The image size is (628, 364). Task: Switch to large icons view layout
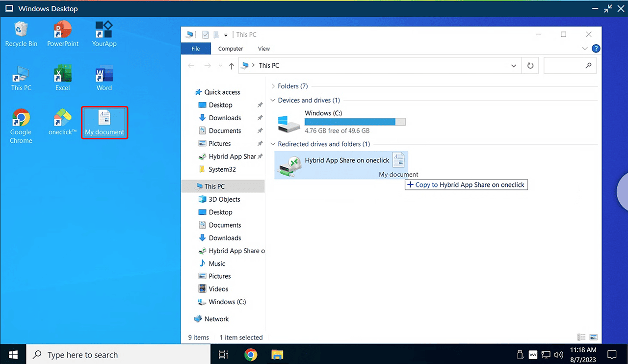pyautogui.click(x=594, y=337)
